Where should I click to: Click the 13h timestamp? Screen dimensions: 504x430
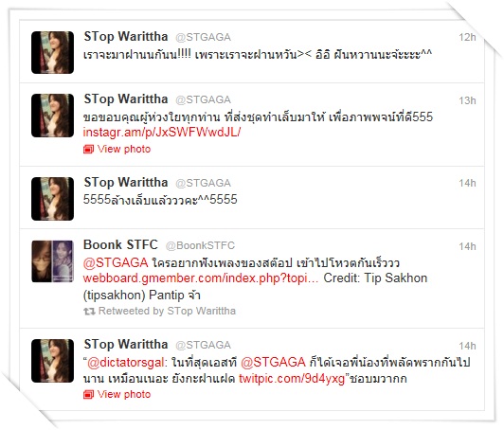point(467,100)
